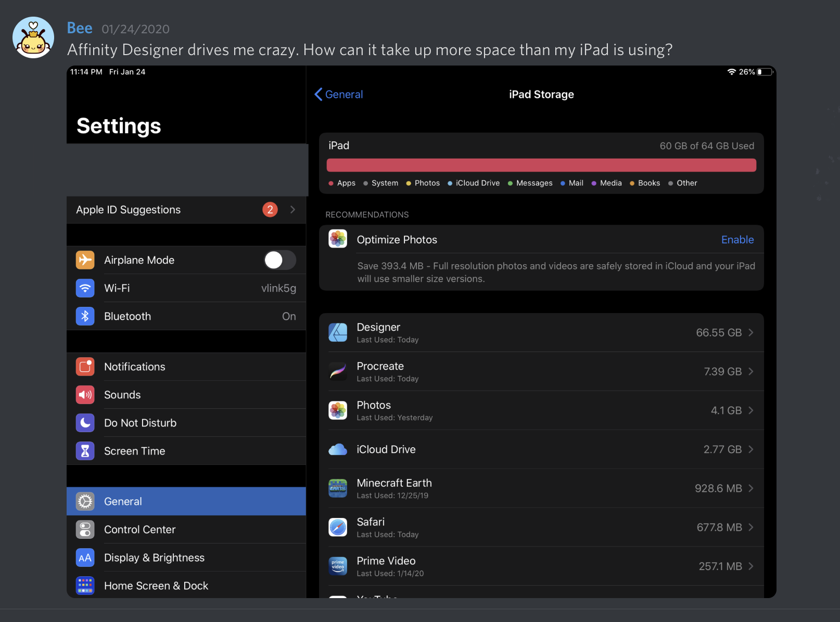Tap the Minecraft Earth app icon
The width and height of the screenshot is (840, 622).
(x=338, y=488)
